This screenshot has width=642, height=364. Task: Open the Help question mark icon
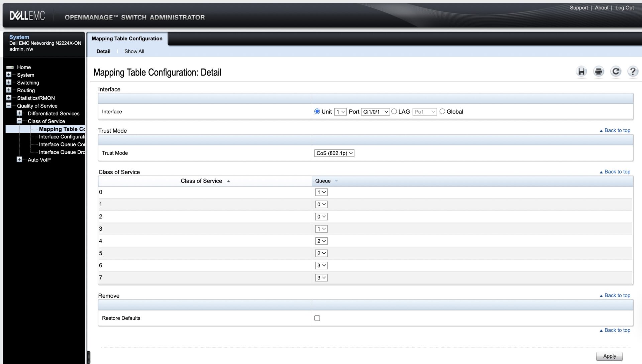[x=633, y=71]
